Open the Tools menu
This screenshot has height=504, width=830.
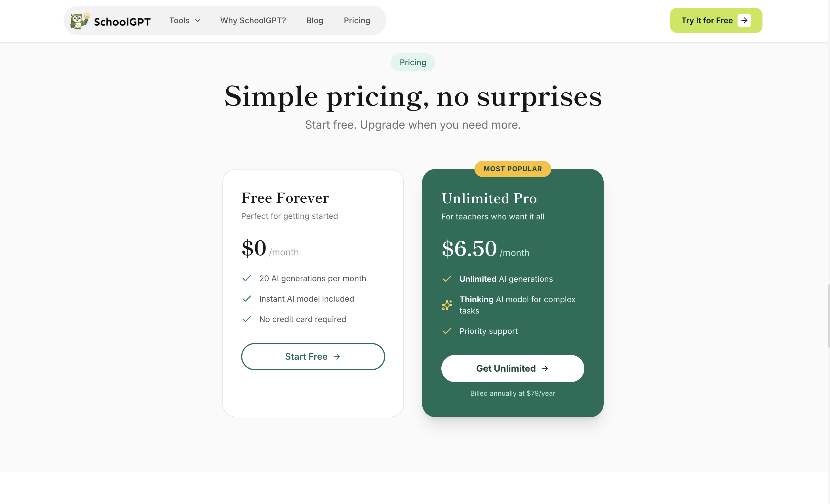[x=180, y=20]
